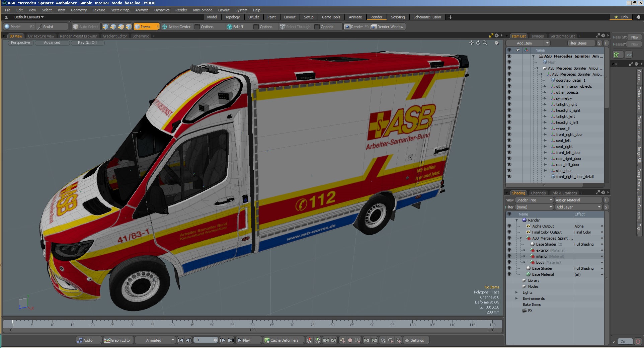Open 3D viewport gear settings
The image size is (644, 348).
point(497,43)
